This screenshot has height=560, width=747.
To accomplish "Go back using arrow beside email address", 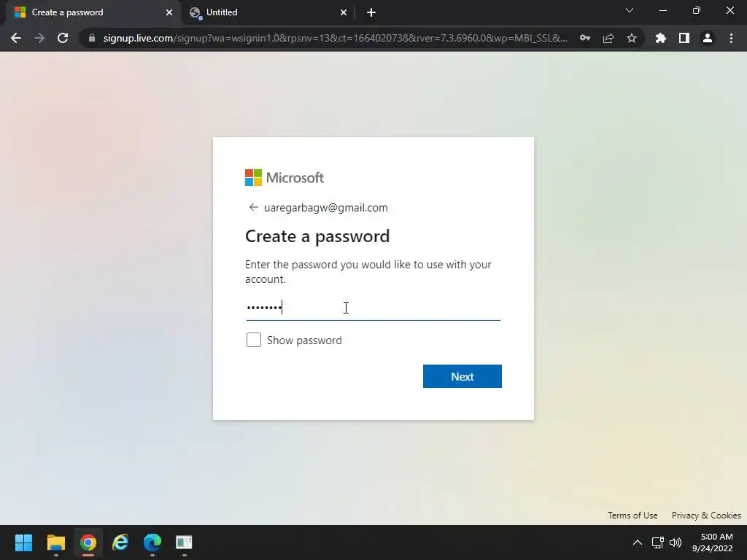I will (x=253, y=207).
